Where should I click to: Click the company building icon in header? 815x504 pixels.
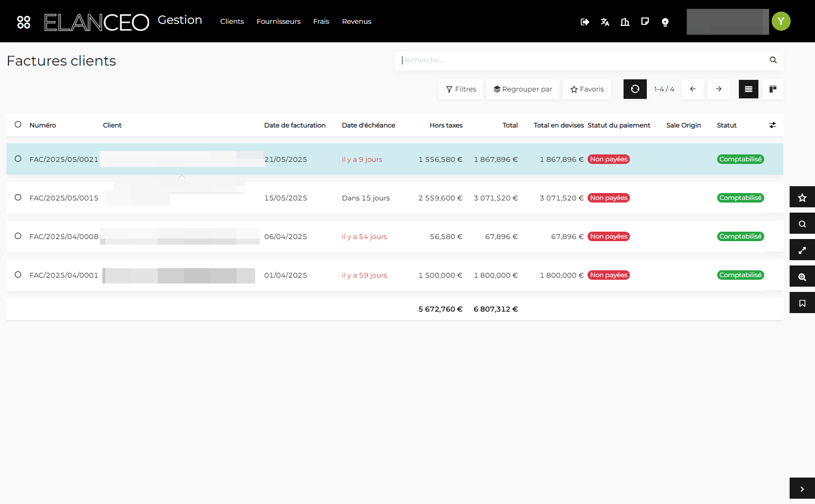pos(625,22)
